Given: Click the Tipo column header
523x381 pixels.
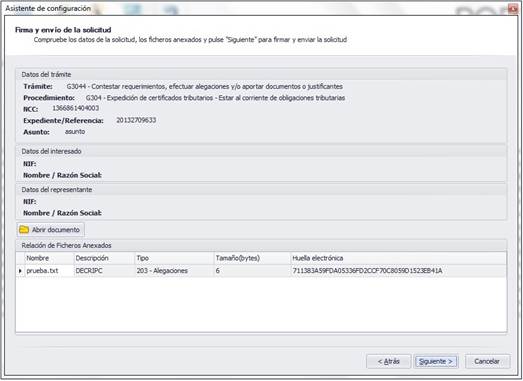Looking at the screenshot, I should tap(174, 258).
